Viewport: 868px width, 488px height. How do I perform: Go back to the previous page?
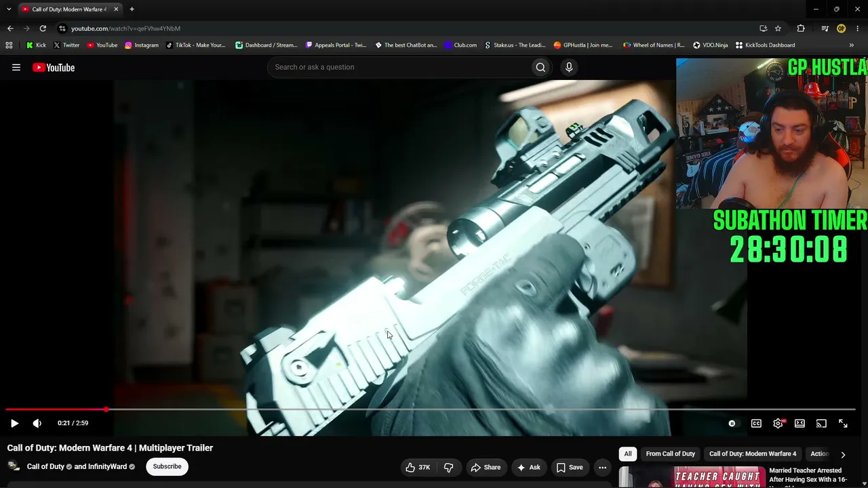tap(10, 28)
